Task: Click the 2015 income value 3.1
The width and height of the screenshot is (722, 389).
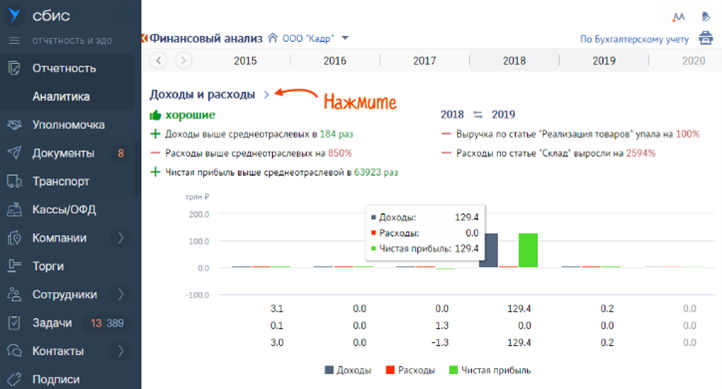Action: [x=277, y=308]
